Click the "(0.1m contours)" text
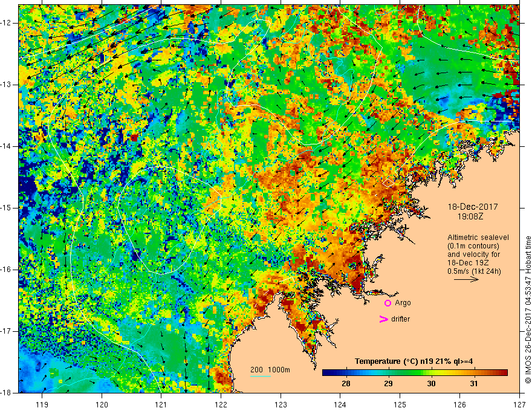This screenshot has width=532, height=411. (473, 246)
